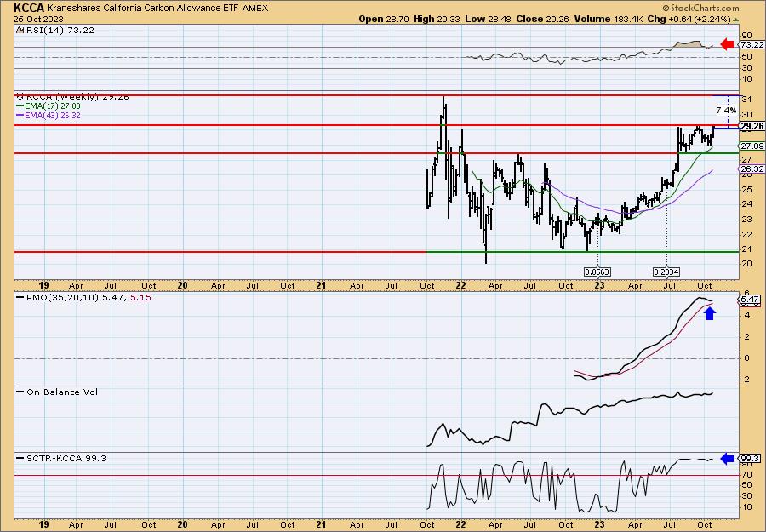Select the Open 28.70 value
This screenshot has width=766, height=532.
[384, 19]
